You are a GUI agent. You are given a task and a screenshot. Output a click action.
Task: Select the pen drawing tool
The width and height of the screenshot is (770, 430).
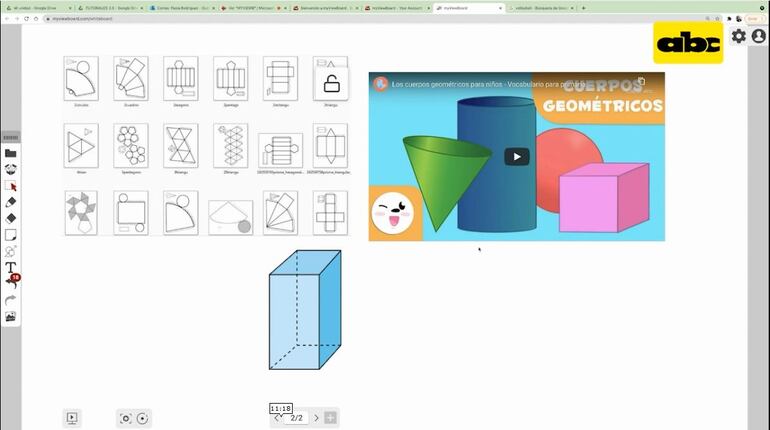(11, 202)
